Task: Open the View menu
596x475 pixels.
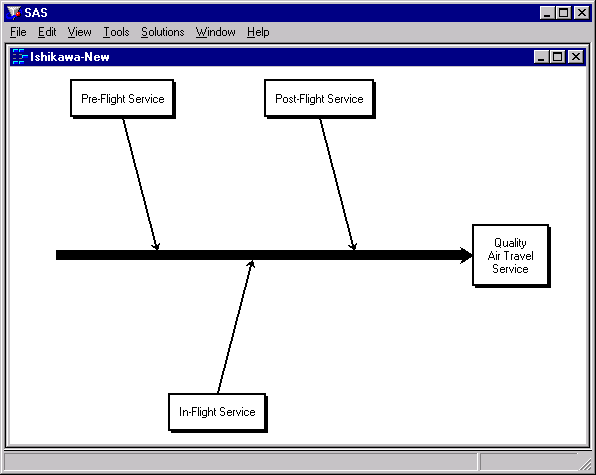Action: tap(79, 32)
